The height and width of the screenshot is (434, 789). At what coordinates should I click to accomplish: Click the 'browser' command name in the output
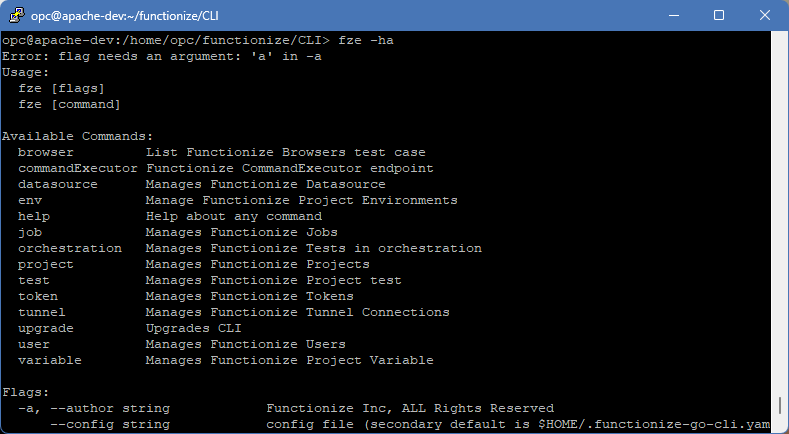45,152
